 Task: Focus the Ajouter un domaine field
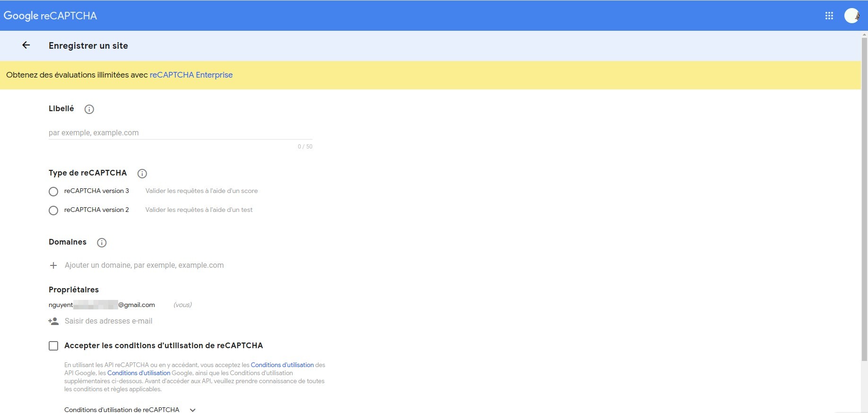click(x=144, y=265)
